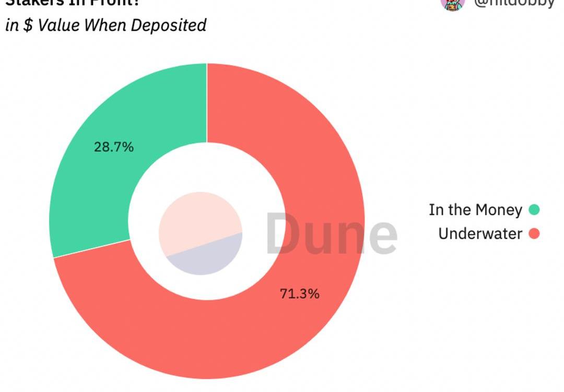
Task: Click the "Stakers In Profit?" chart title
Action: [73, 3]
